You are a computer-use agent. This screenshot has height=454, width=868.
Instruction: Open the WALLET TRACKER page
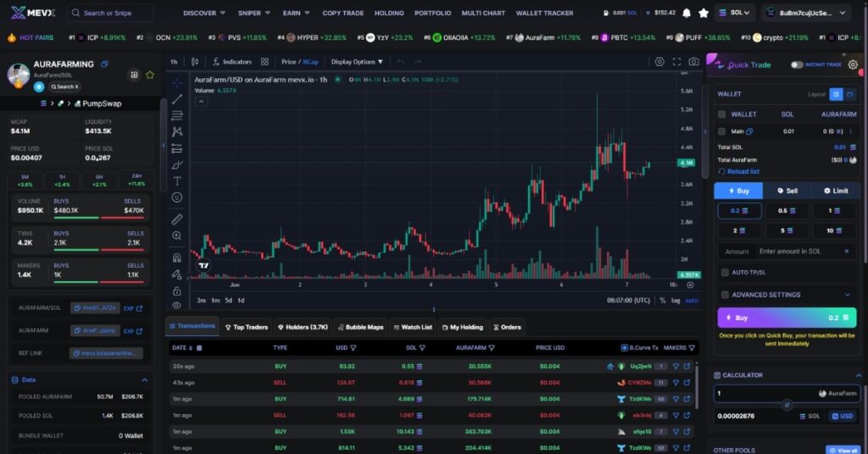545,13
